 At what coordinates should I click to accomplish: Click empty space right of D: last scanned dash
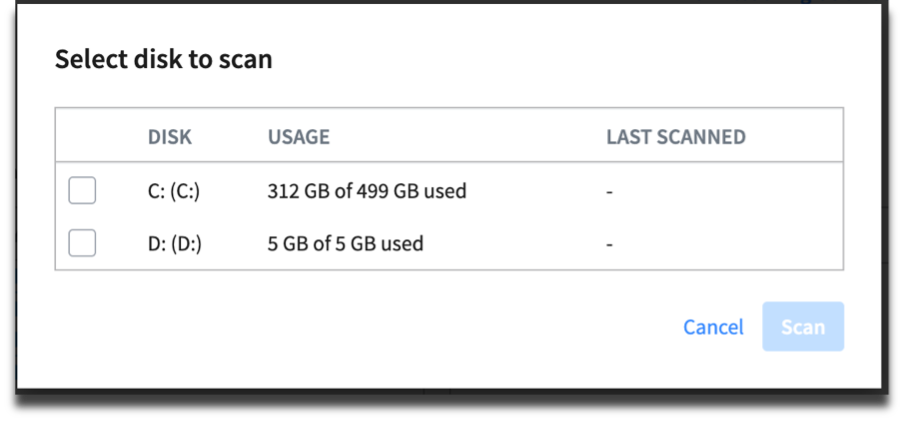730,243
